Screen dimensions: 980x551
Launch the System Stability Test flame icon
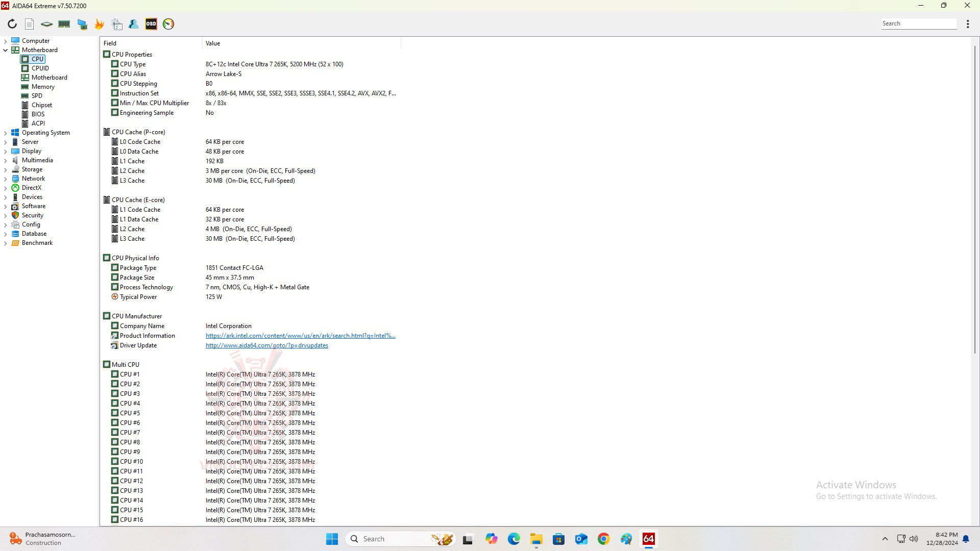click(x=99, y=24)
